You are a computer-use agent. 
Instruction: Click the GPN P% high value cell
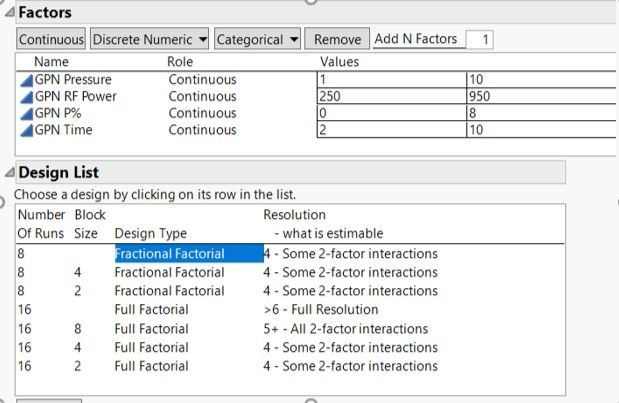tap(540, 114)
